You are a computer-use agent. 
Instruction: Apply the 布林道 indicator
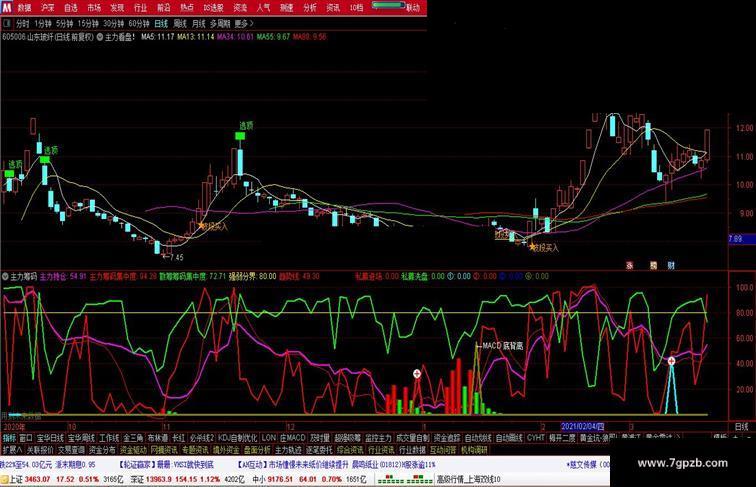157,438
